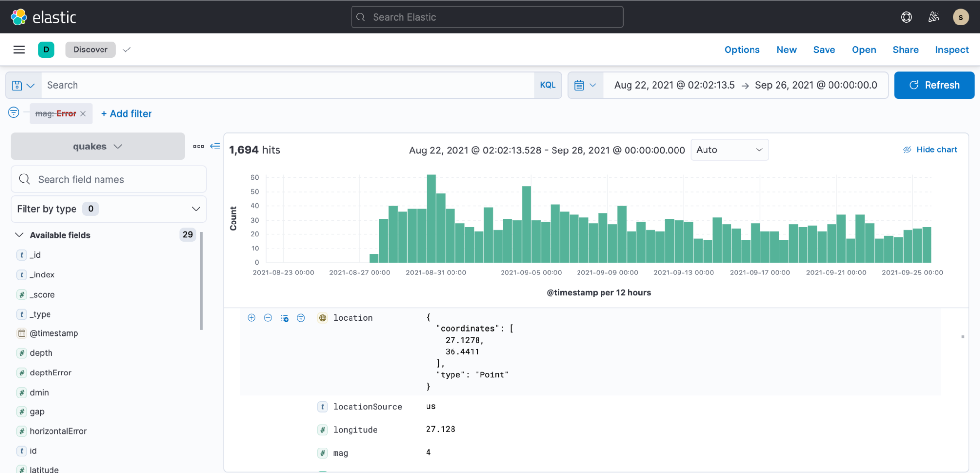Click the locationSource text-type icon
Image resolution: width=980 pixels, height=473 pixels.
pyautogui.click(x=323, y=407)
